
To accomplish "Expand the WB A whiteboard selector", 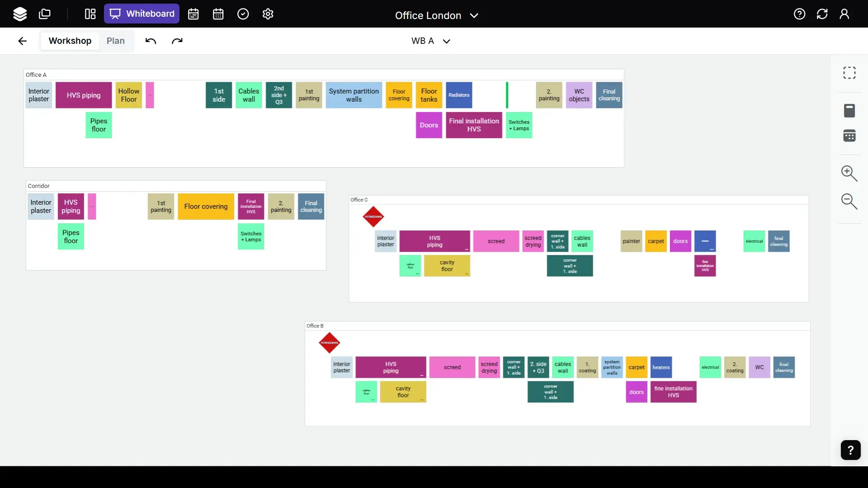I will [x=447, y=41].
